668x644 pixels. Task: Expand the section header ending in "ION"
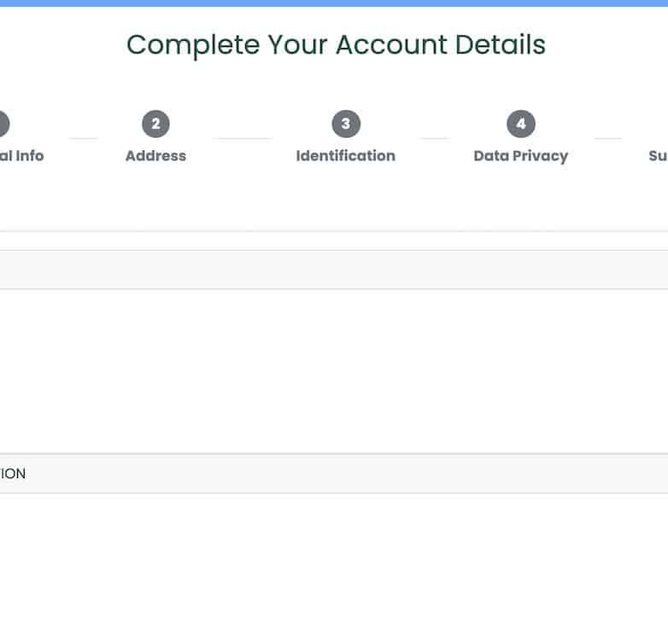(333, 473)
